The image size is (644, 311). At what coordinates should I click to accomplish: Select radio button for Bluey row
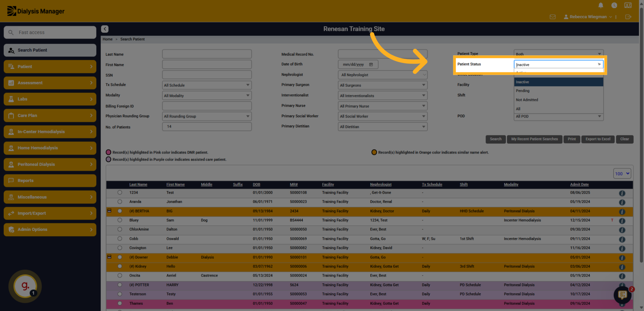pyautogui.click(x=120, y=220)
